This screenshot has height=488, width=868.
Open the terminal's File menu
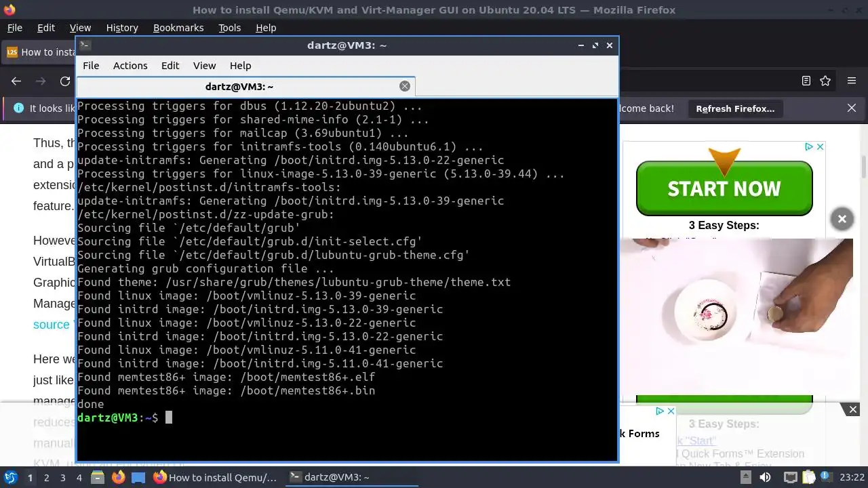coord(91,66)
